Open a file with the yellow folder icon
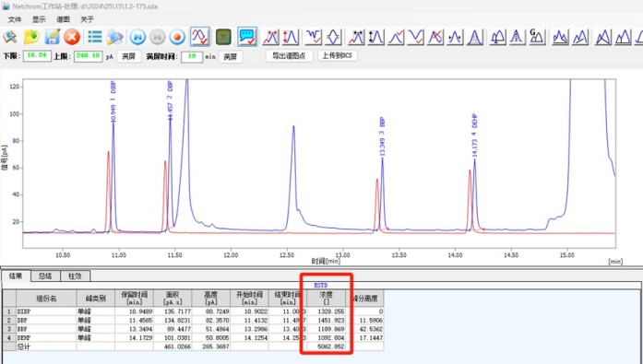The height and width of the screenshot is (364, 643). 31,37
